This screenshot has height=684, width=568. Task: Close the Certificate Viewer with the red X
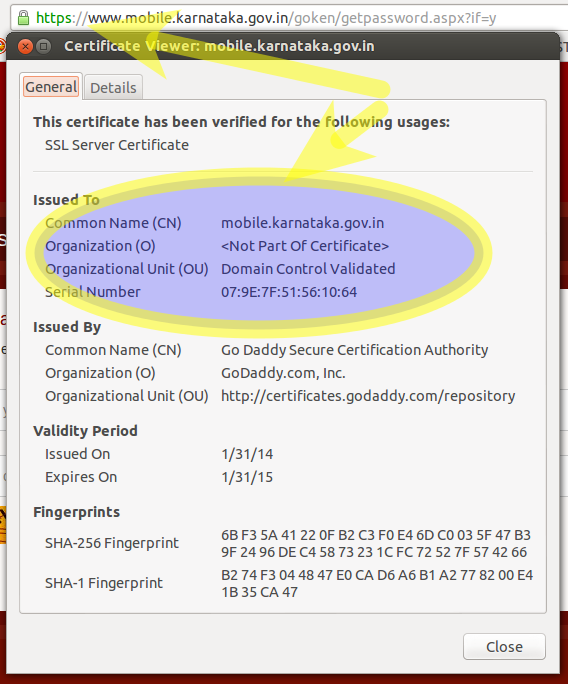(x=25, y=46)
